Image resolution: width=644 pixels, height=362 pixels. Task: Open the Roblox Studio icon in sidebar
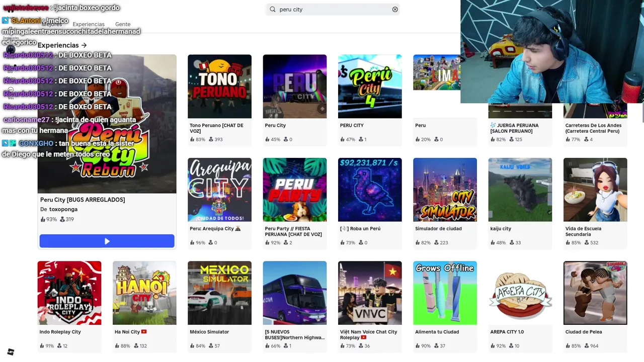click(11, 352)
